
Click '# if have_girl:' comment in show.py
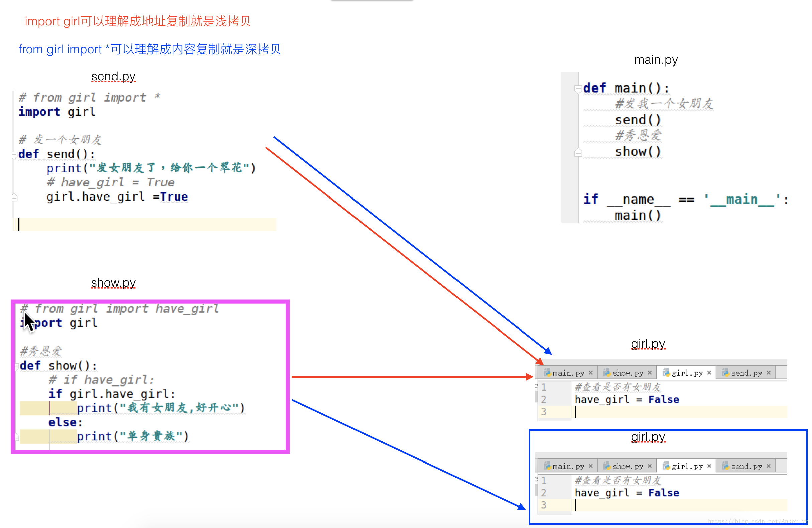click(101, 379)
